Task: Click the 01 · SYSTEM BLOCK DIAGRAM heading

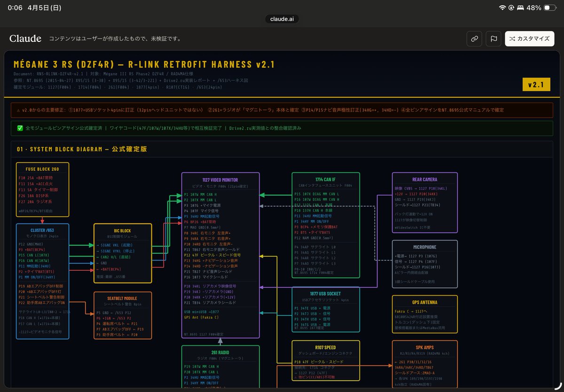Action: click(82, 149)
